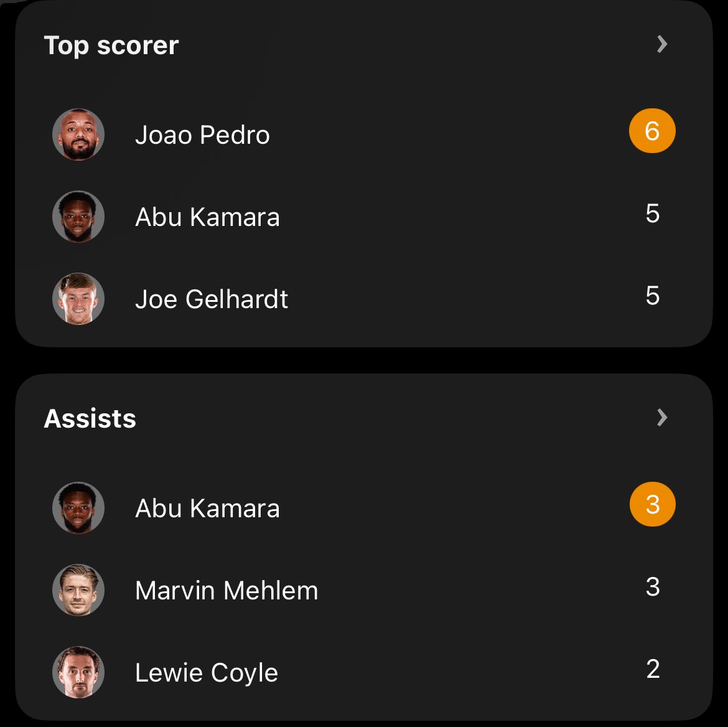Select the Joe Gelhardt player name
Viewport: 728px width, 727px height.
tap(212, 299)
